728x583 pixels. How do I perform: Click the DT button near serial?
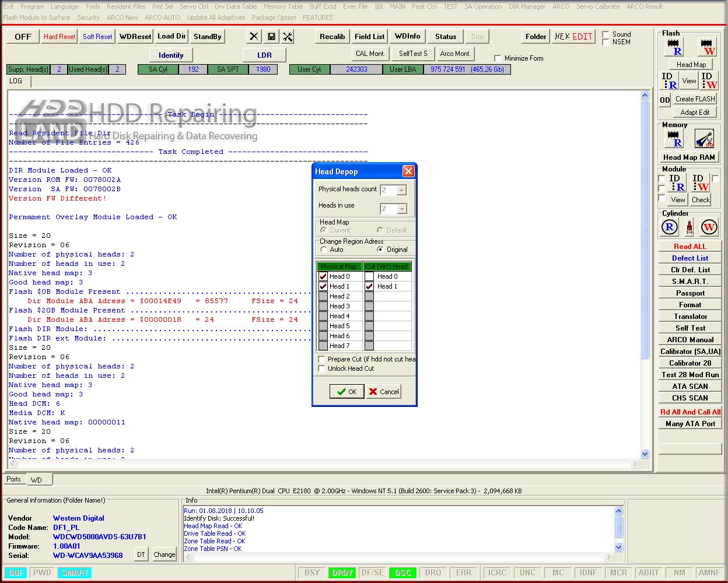pos(141,554)
